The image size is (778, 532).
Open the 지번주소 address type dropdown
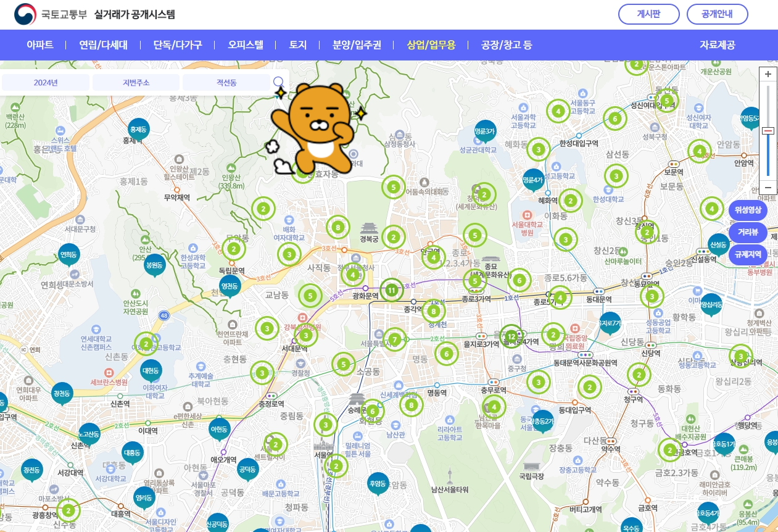tap(136, 83)
